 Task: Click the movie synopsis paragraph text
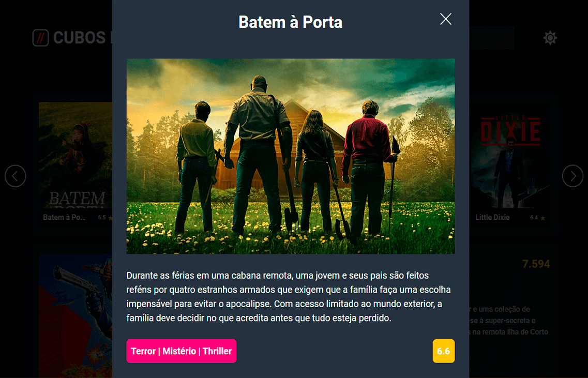coord(289,297)
